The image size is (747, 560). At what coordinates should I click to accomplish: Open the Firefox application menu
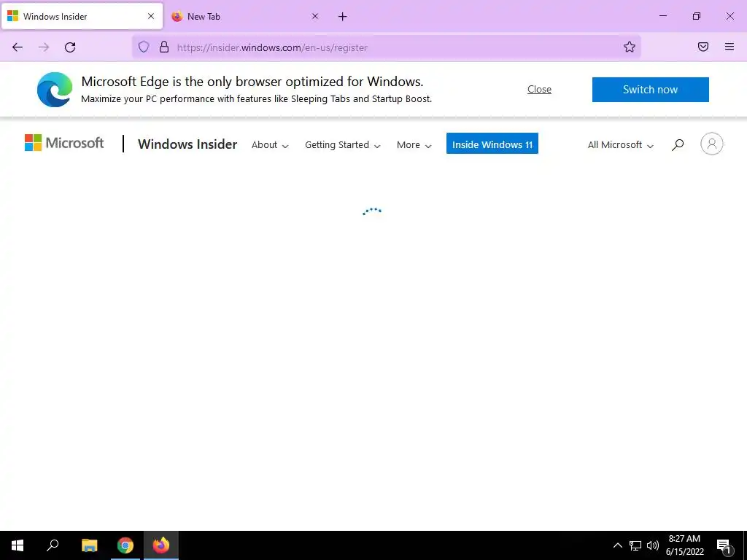point(729,47)
